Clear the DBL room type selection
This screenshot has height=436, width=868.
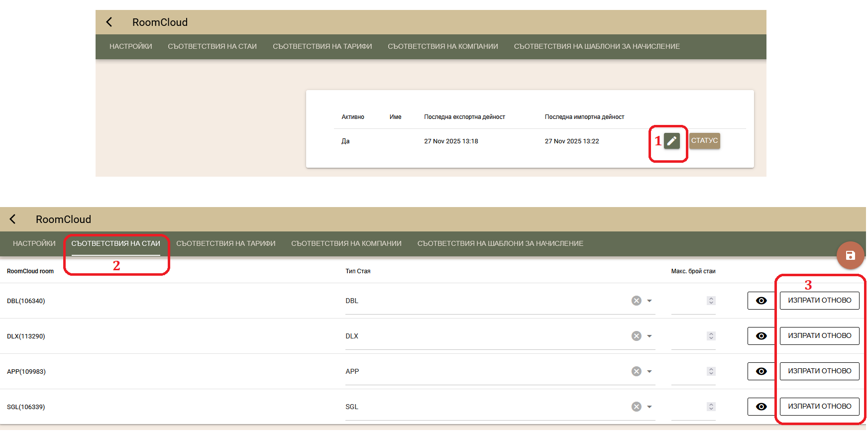tap(636, 301)
